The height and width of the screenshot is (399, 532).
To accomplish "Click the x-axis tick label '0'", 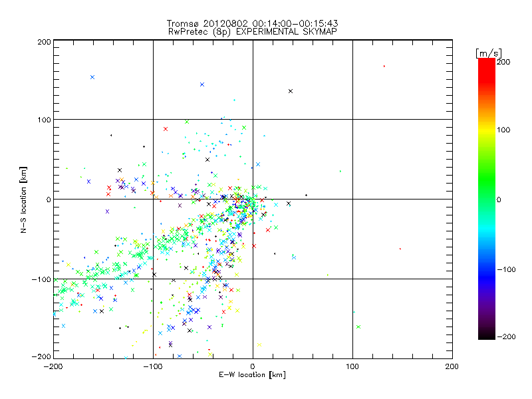I will [x=253, y=366].
